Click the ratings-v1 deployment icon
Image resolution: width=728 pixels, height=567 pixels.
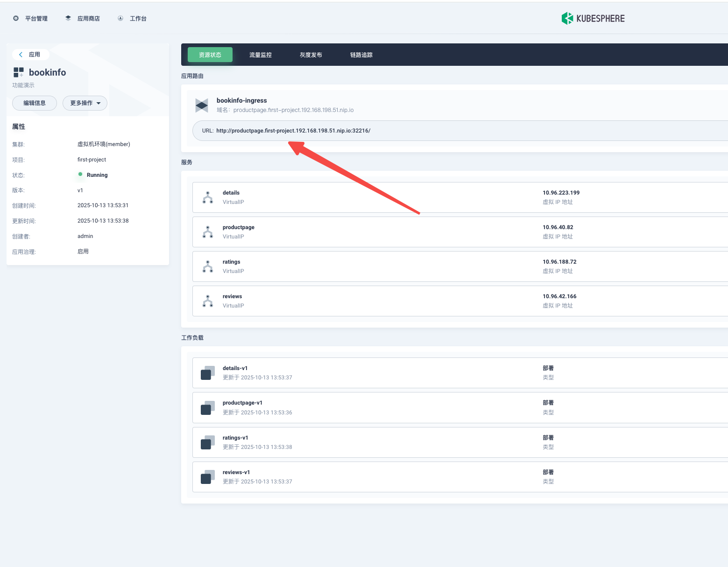coord(208,442)
